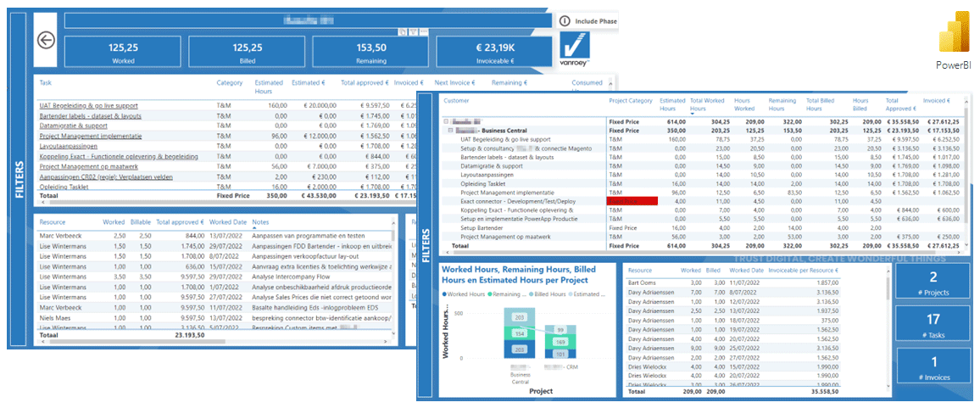Screen dimensions: 980x408
Task: Select the Remaining 153,50 card
Action: pos(370,52)
